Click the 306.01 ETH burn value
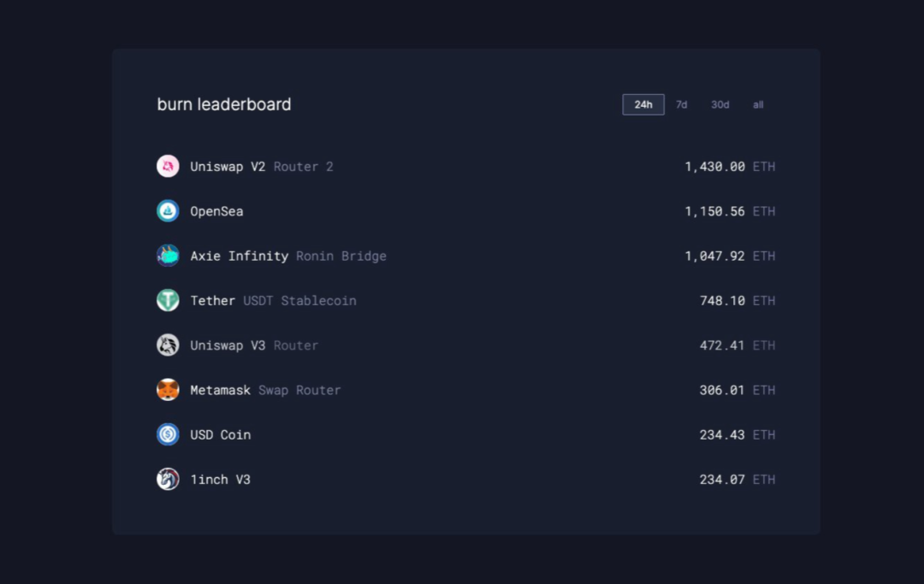 (x=737, y=390)
